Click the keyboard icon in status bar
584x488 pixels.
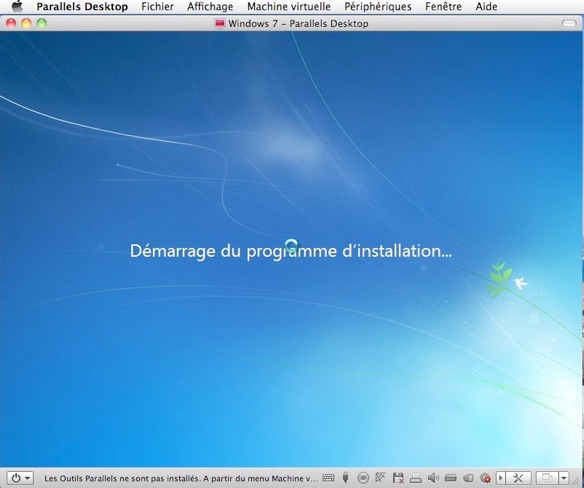pyautogui.click(x=328, y=478)
